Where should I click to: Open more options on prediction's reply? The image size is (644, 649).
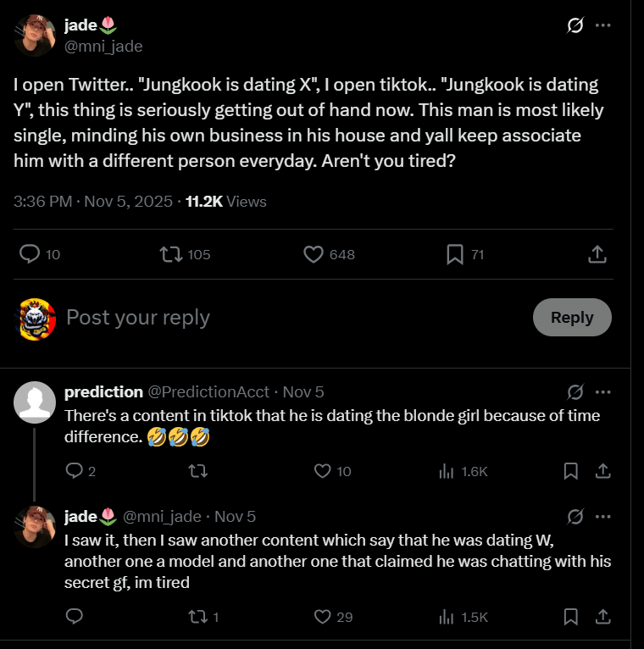[602, 392]
